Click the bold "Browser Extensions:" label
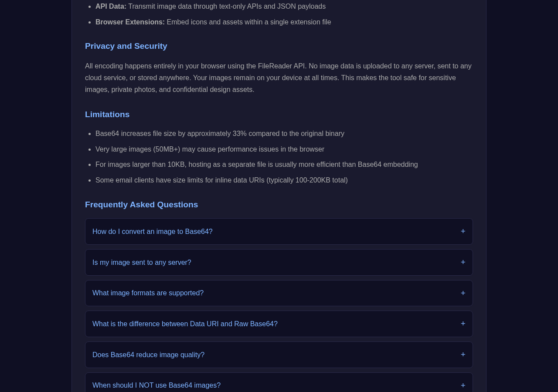The width and height of the screenshot is (558, 392). click(130, 22)
